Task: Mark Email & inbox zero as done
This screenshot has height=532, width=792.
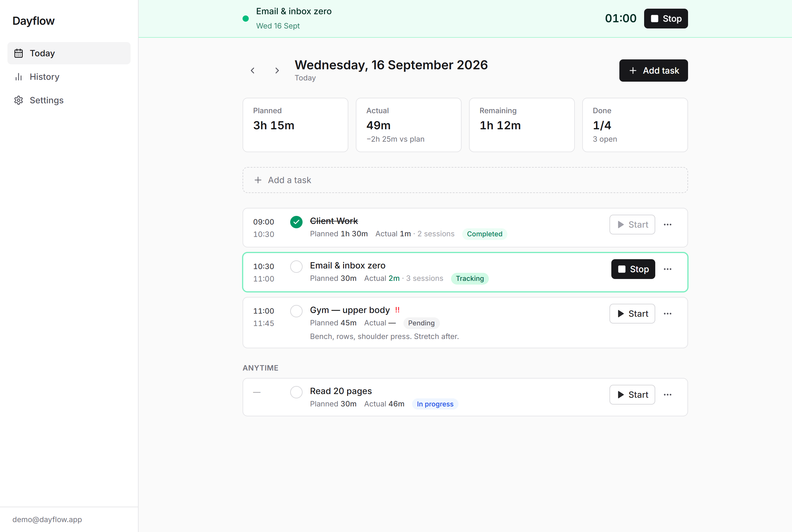Action: pos(296,267)
